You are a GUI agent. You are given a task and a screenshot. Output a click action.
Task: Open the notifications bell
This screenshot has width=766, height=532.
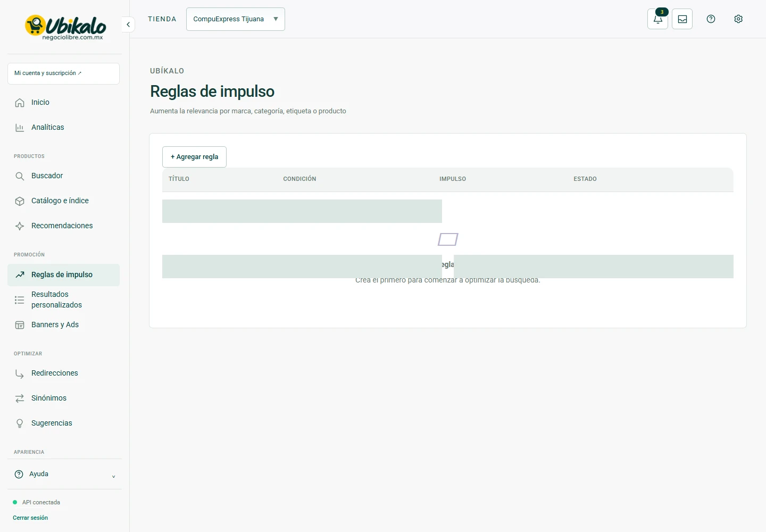658,19
